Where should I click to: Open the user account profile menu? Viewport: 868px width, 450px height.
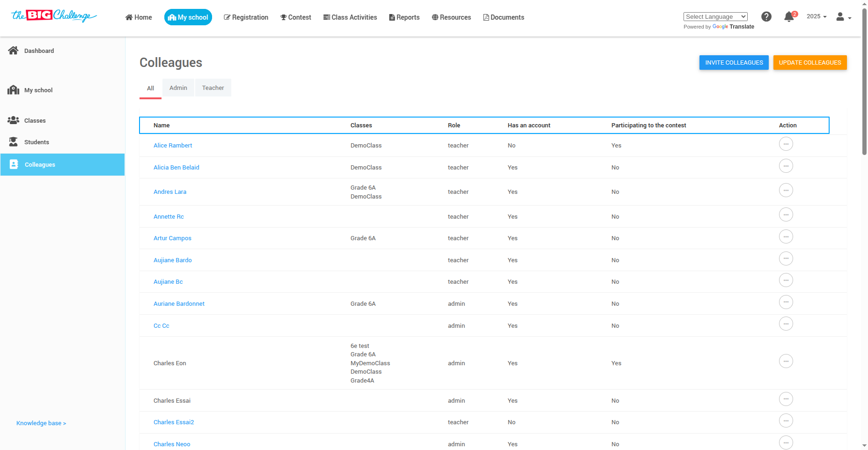(x=843, y=17)
